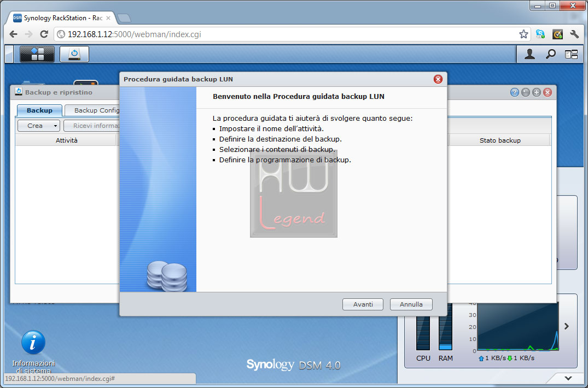The height and width of the screenshot is (388, 588).
Task: Click the partly hidden desktop icon behind the wizard
Action: pos(86,83)
